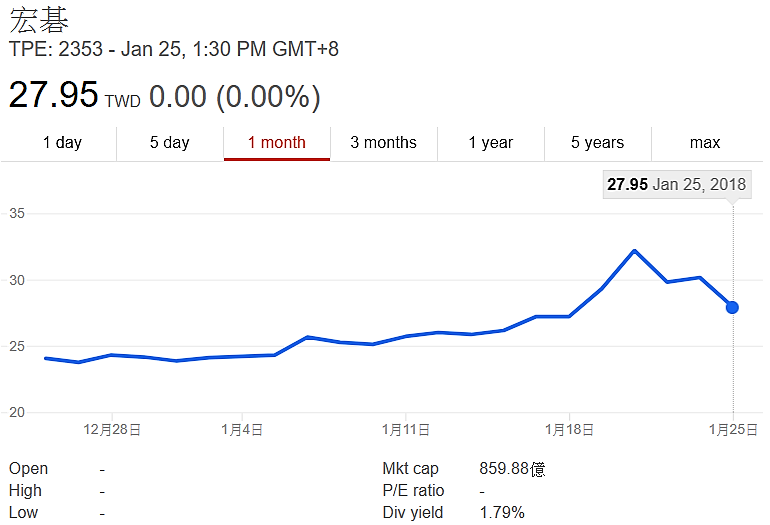This screenshot has width=770, height=525.
Task: Click the 35 y-axis gridline label
Action: point(16,213)
